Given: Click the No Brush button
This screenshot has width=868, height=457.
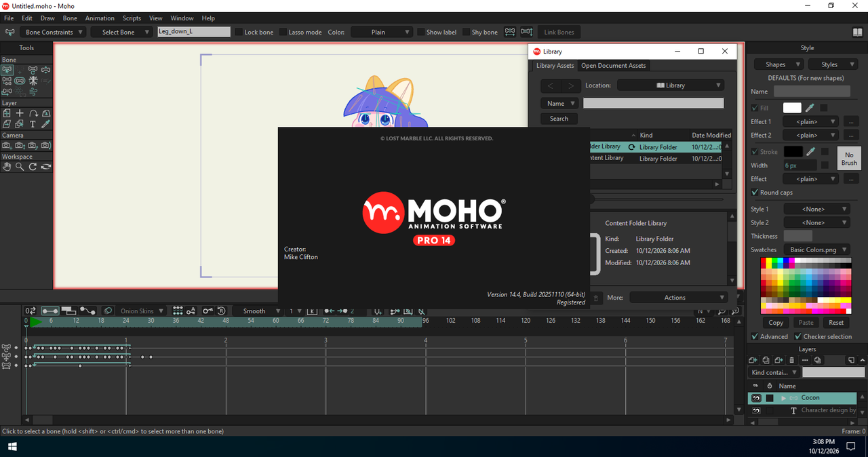Looking at the screenshot, I should (849, 159).
